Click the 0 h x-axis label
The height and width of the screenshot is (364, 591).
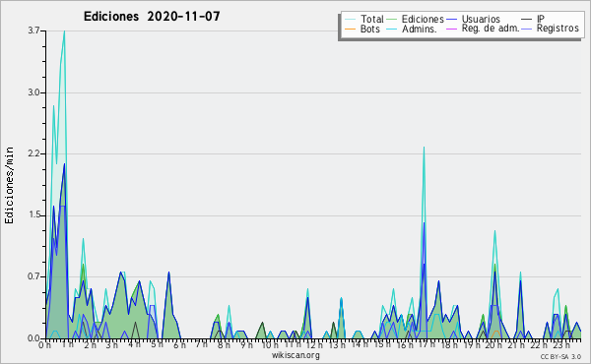[x=44, y=345]
